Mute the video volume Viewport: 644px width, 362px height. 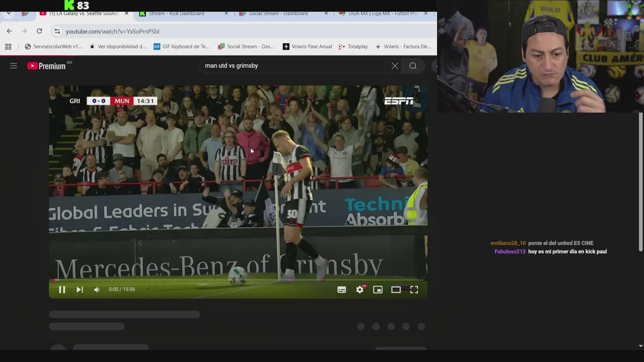click(x=97, y=290)
